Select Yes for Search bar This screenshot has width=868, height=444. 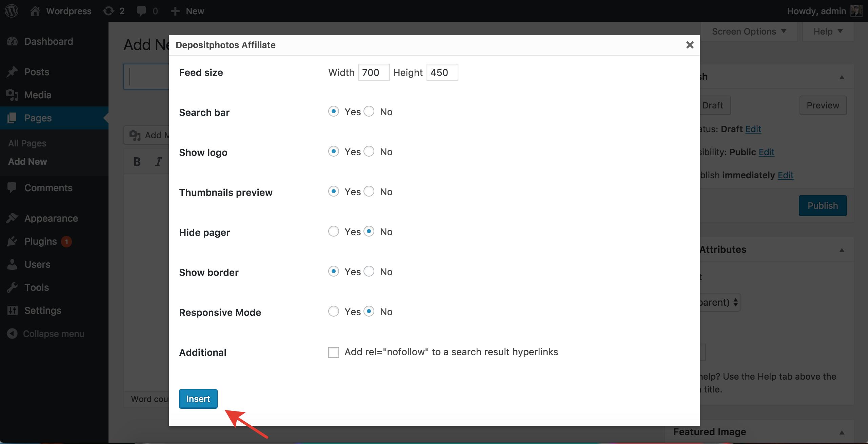tap(334, 111)
